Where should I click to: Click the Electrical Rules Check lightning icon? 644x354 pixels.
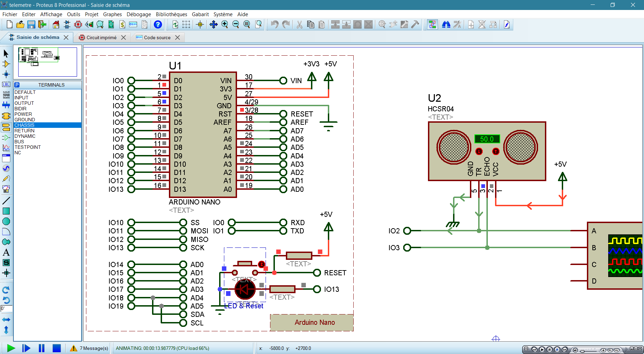click(507, 24)
